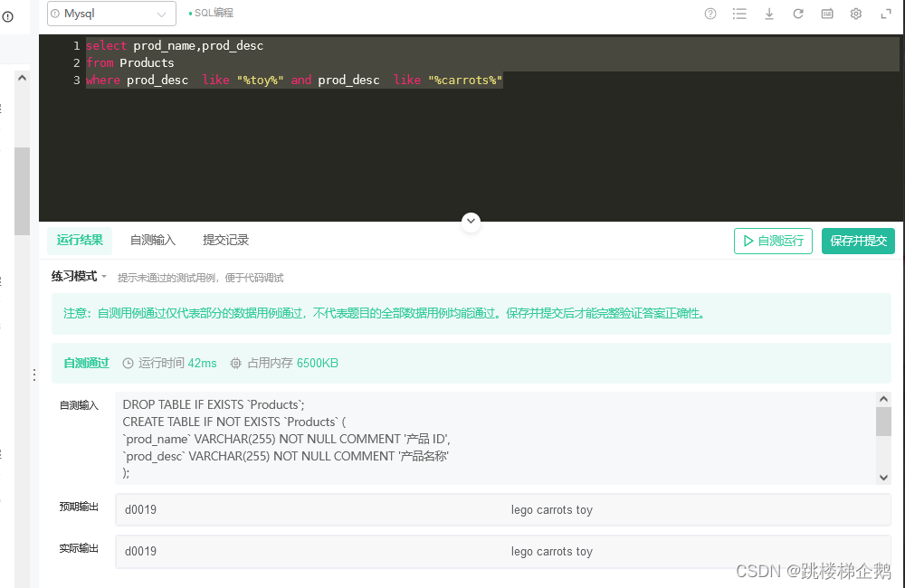Open the keyboard shortcuts icon
Viewport: 905px width, 588px height.
coord(827,14)
